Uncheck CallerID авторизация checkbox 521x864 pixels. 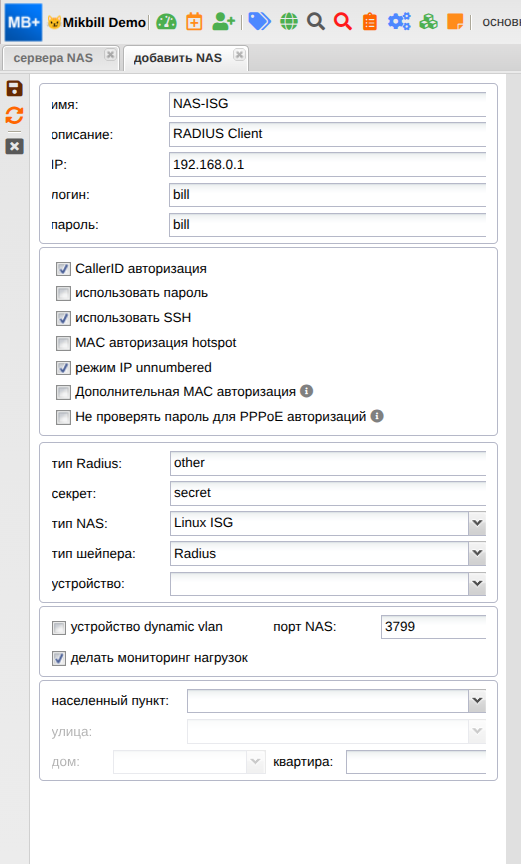pyautogui.click(x=63, y=269)
